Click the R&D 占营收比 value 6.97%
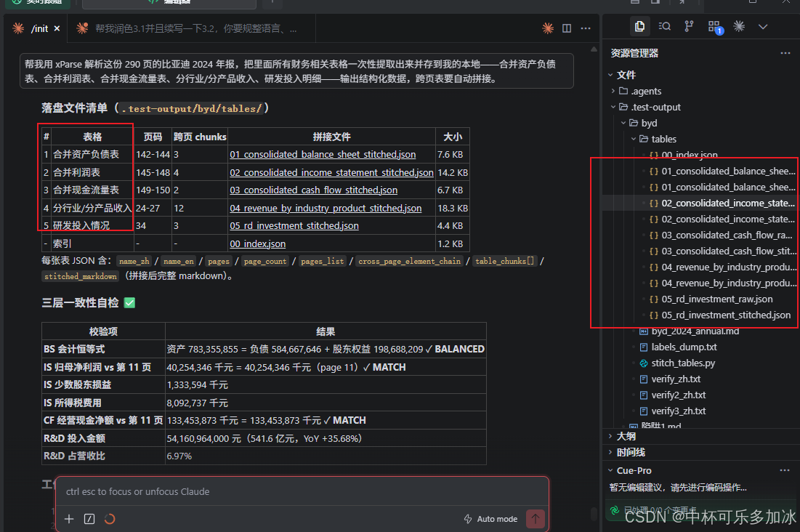 click(179, 456)
